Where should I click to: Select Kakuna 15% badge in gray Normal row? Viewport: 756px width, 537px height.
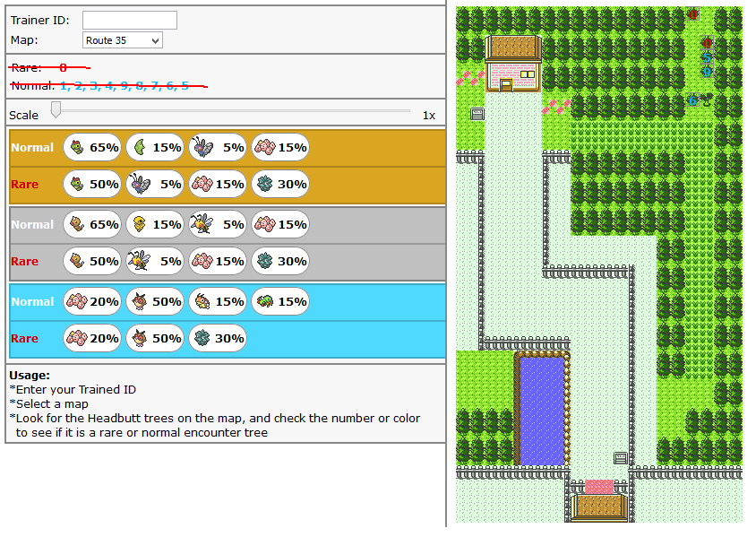pos(155,224)
